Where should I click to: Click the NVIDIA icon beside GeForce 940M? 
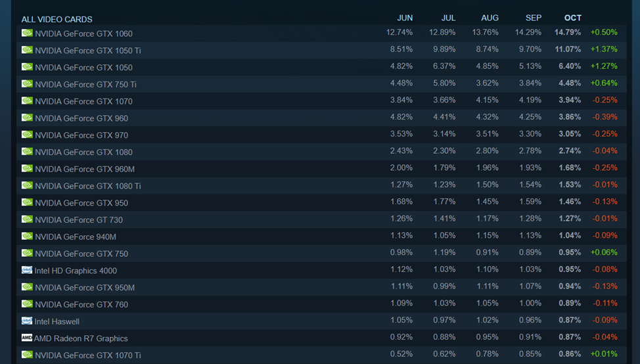[x=27, y=237]
